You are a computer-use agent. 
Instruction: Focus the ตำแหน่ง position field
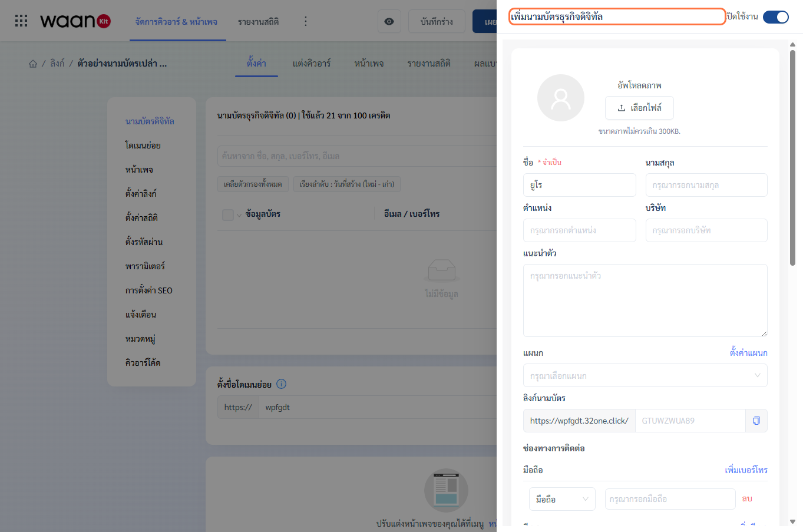point(579,230)
